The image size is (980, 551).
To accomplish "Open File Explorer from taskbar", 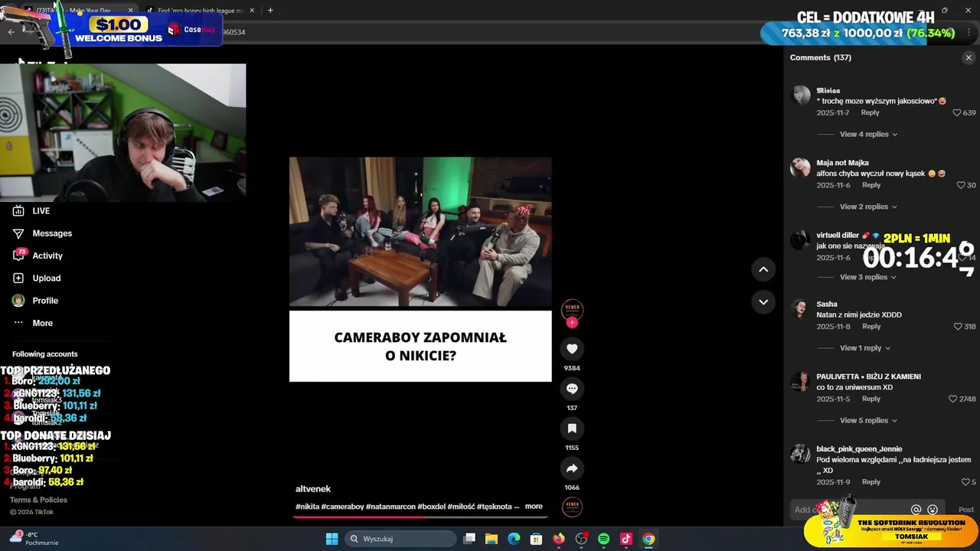I will coord(492,539).
